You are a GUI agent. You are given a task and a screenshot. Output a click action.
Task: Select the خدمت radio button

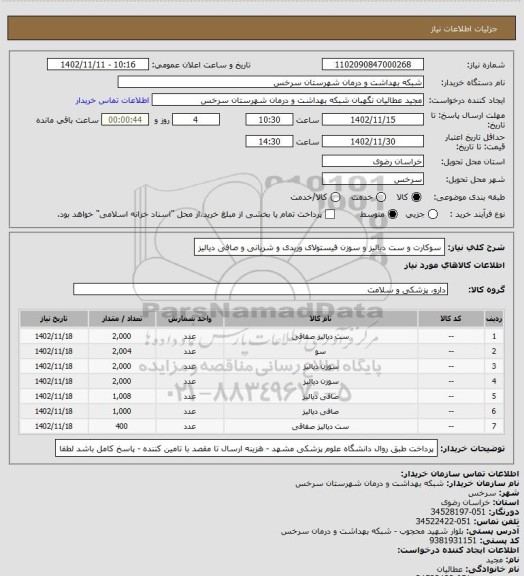click(x=381, y=197)
